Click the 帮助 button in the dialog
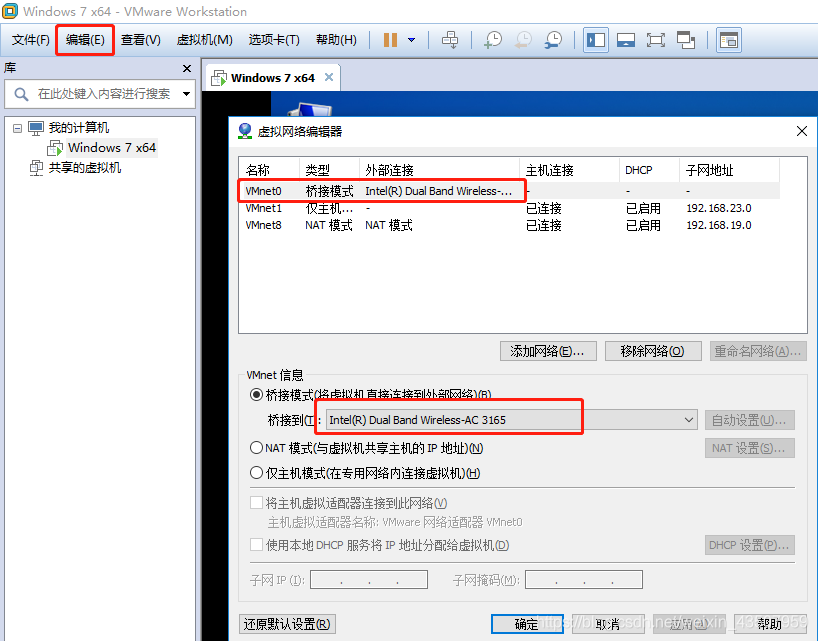Viewport: 818px width, 641px height. point(771,624)
